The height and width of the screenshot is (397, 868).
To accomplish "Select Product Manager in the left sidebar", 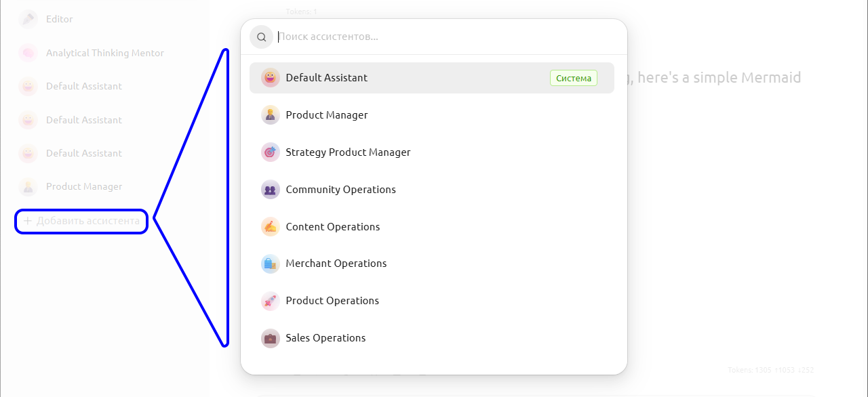I will tap(84, 186).
